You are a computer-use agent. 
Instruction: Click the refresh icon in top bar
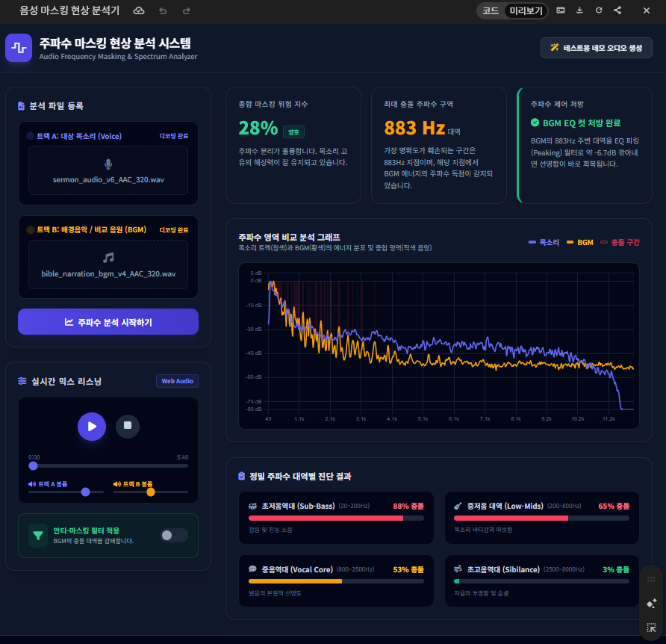click(599, 10)
